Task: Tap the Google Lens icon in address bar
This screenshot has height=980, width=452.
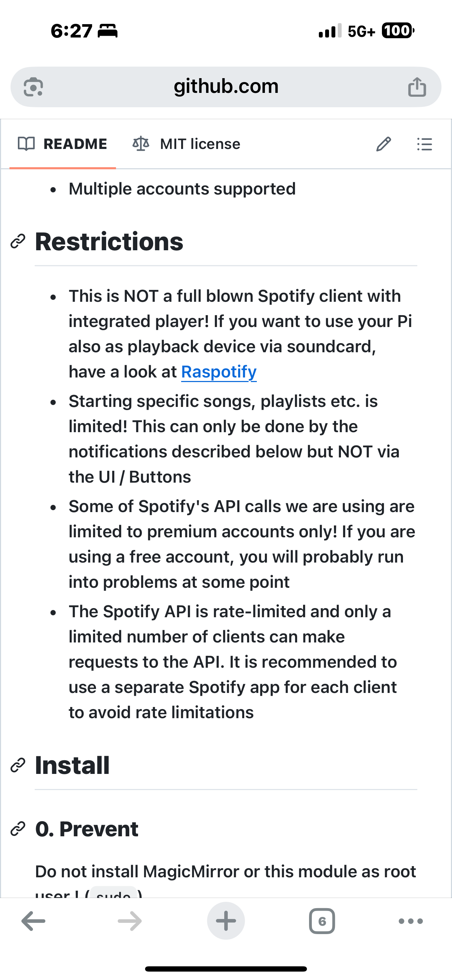Action: click(x=34, y=87)
